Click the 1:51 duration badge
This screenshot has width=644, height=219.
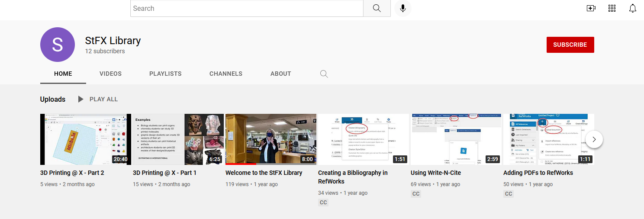(x=400, y=159)
